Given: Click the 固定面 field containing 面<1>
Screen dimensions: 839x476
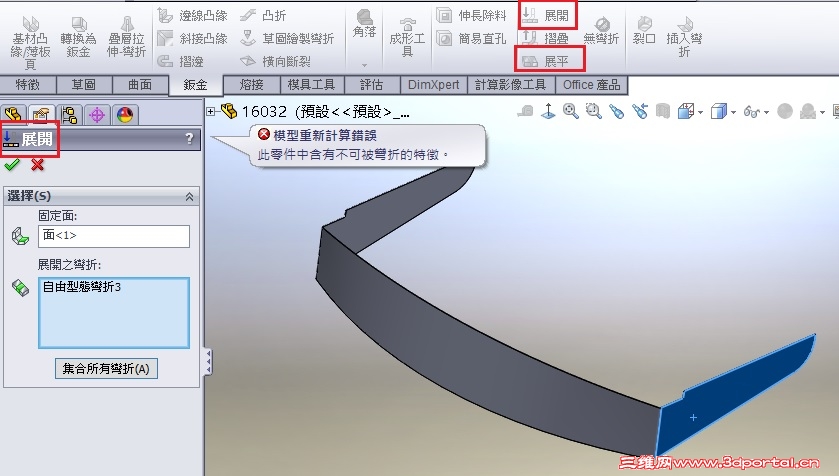Looking at the screenshot, I should pos(113,236).
